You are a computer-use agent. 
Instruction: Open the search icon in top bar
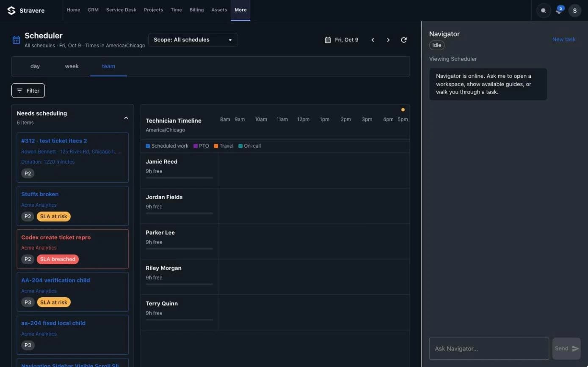tap(544, 11)
